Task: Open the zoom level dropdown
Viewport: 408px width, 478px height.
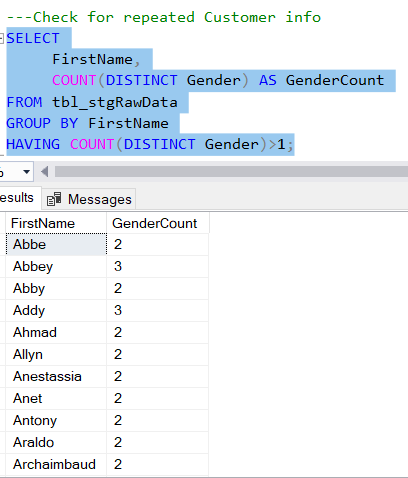Action: [x=26, y=172]
